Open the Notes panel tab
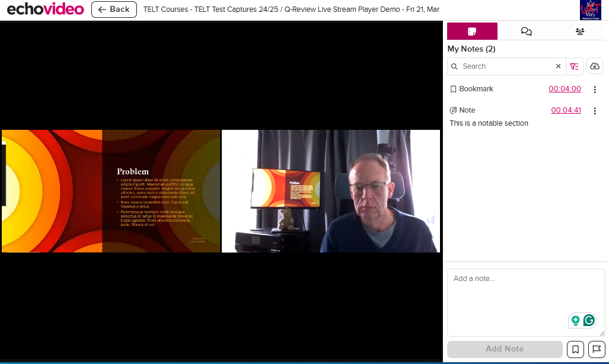This screenshot has width=609, height=364. [x=472, y=31]
